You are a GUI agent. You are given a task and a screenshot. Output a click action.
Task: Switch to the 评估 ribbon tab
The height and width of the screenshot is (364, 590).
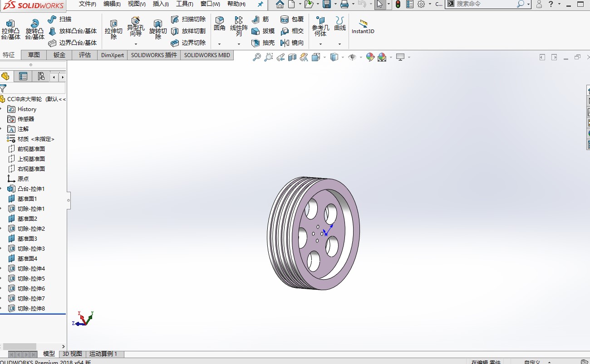[x=85, y=55]
